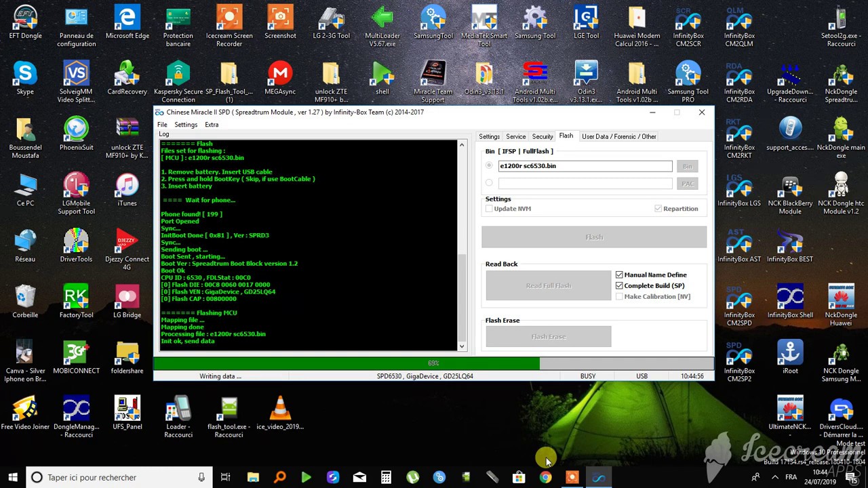The image size is (868, 488).
Task: Open the User Data / Forensic / Other tab
Action: tap(618, 137)
